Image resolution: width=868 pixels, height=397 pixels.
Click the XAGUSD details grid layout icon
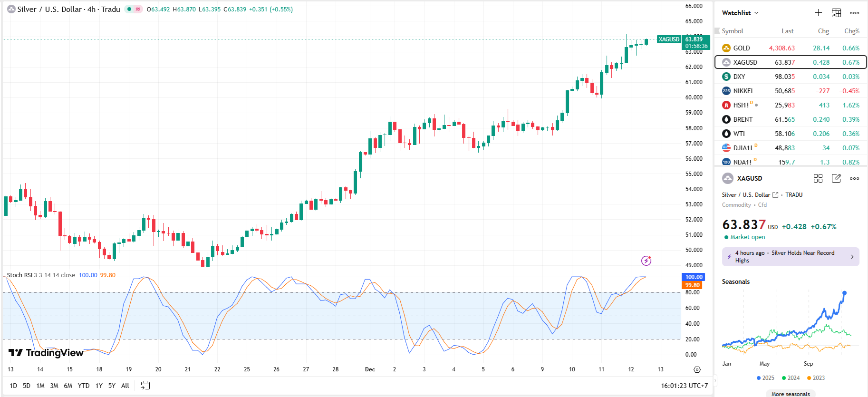pos(818,178)
